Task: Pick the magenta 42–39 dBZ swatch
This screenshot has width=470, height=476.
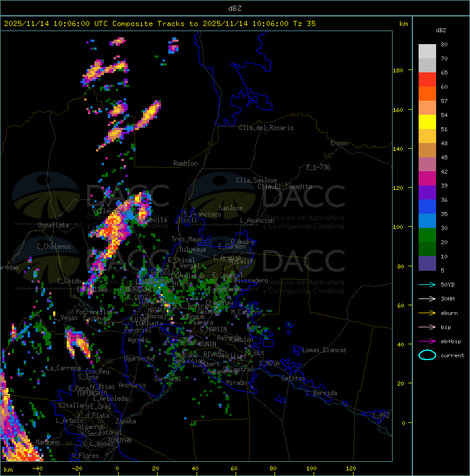Action: point(427,179)
